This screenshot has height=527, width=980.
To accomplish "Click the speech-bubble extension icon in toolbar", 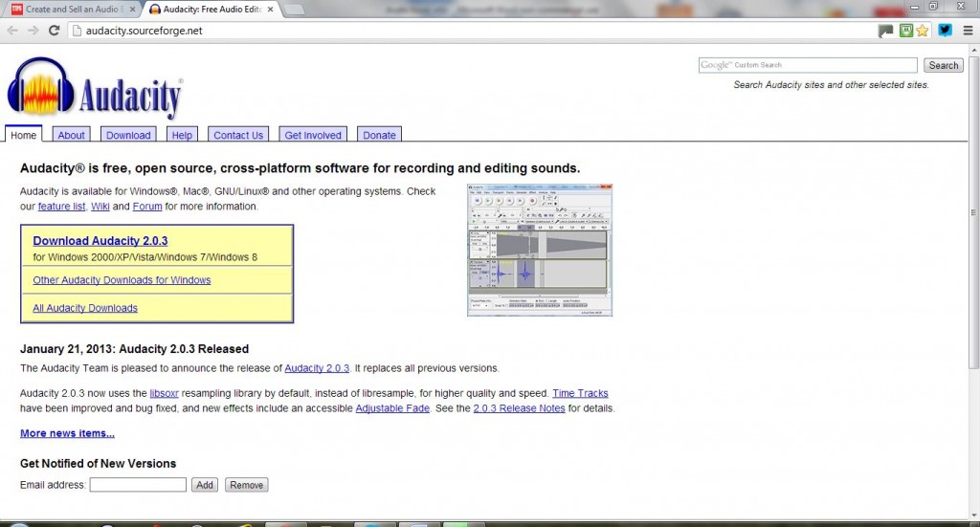I will 885,31.
